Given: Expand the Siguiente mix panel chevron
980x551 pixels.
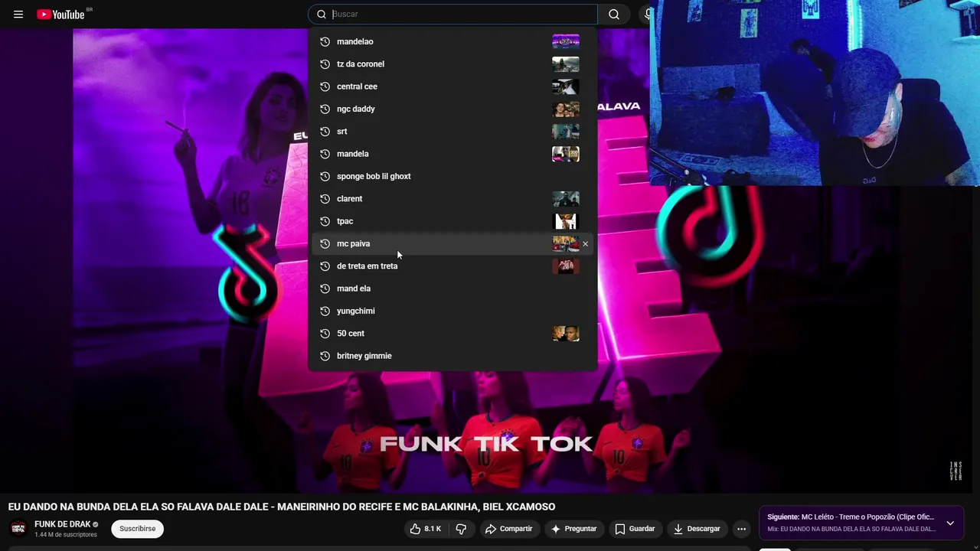Looking at the screenshot, I should (x=950, y=523).
